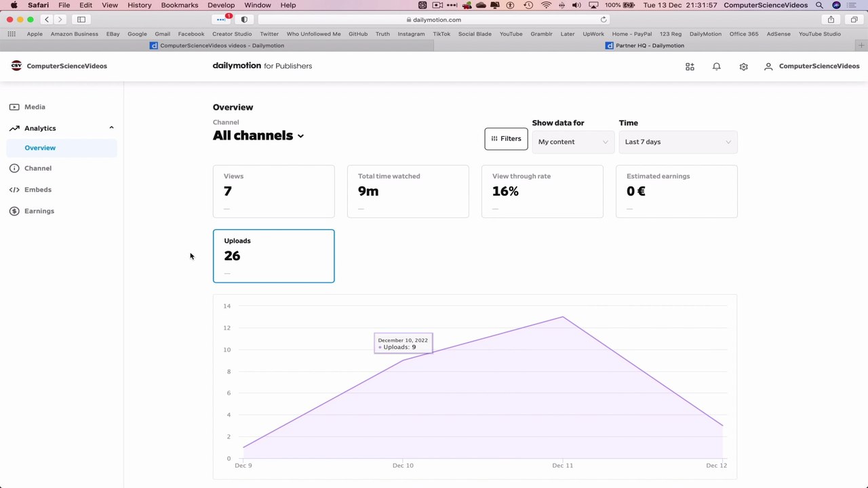868x488 pixels.
Task: Select the Uploads metric card
Action: (274, 256)
